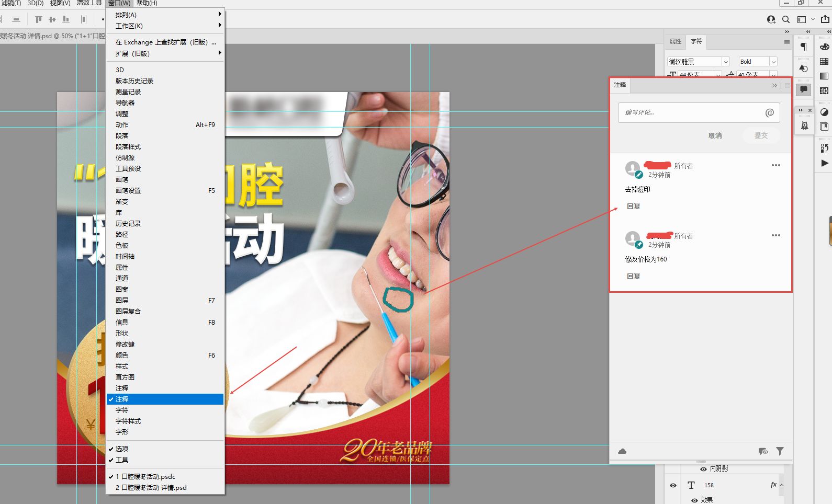Image resolution: width=832 pixels, height=504 pixels.
Task: Expand the 工作区(K) submenu
Action: [165, 26]
